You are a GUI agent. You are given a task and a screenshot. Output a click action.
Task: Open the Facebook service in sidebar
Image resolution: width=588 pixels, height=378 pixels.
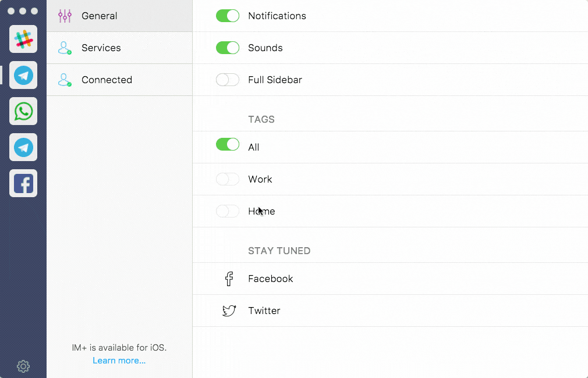tap(23, 183)
